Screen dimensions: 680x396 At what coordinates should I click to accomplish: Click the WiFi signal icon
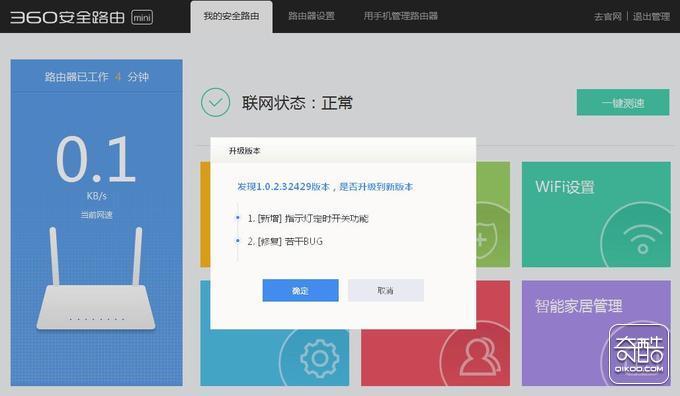(643, 240)
